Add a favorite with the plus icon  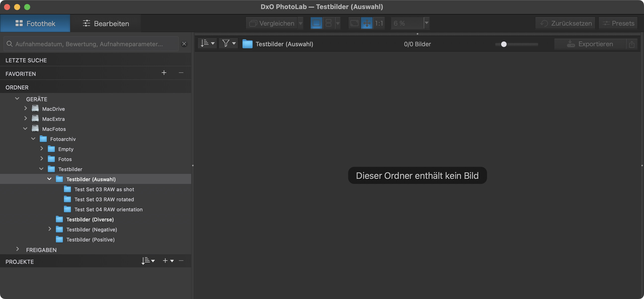(x=164, y=73)
